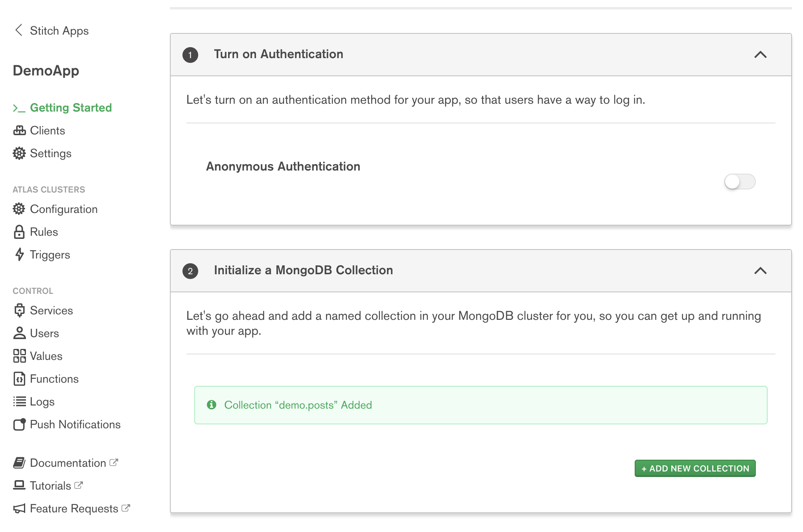
Task: Click the Rules lock icon
Action: point(19,232)
